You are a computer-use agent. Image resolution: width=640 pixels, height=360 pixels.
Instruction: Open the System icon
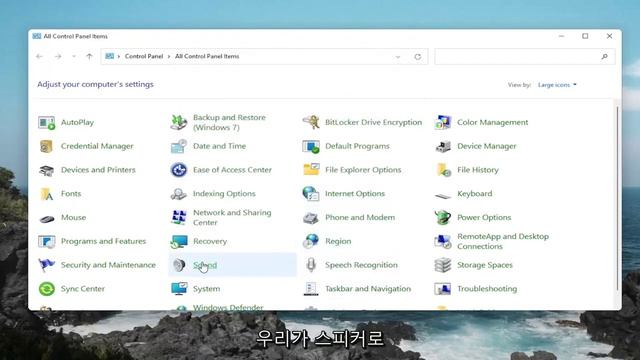(x=179, y=289)
